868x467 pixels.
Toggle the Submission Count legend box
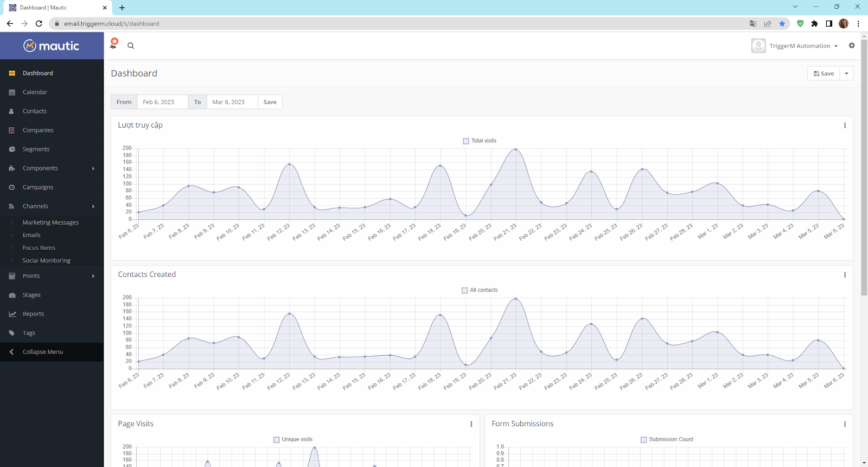click(x=643, y=440)
